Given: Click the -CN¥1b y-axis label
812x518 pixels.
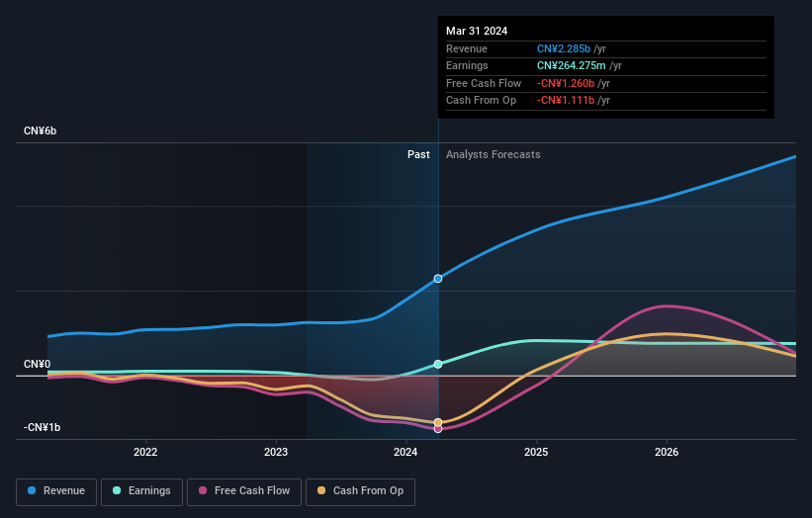Looking at the screenshot, I should (x=42, y=427).
